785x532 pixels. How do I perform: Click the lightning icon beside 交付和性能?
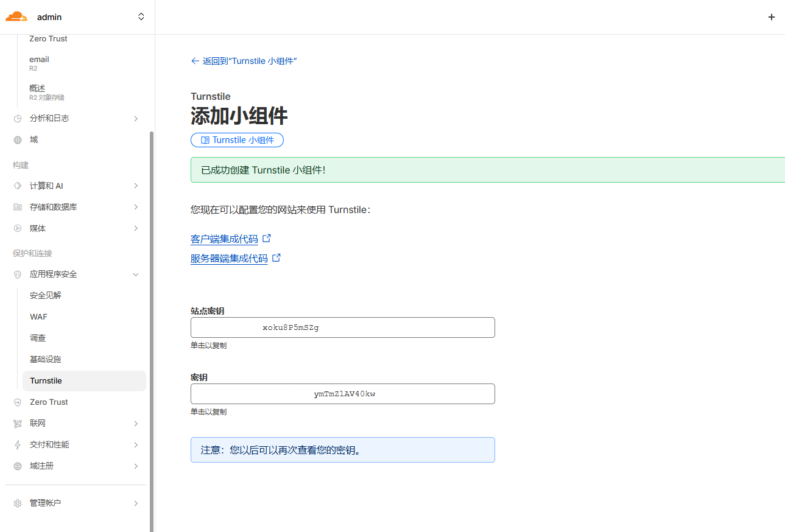coord(18,445)
